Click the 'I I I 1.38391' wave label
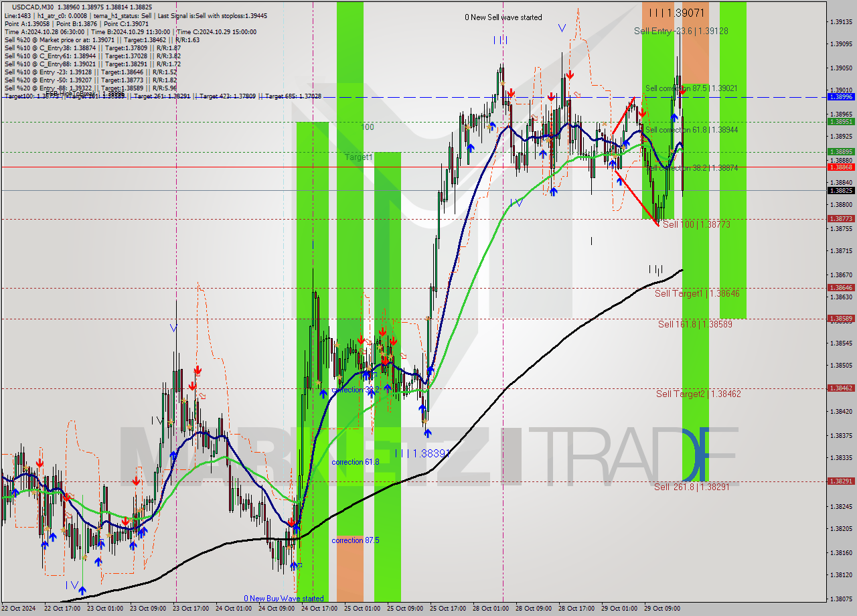This screenshot has width=857, height=616. 422,453
